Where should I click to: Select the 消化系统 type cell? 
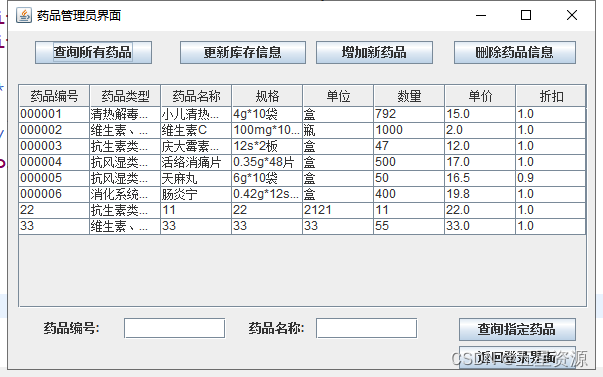125,194
